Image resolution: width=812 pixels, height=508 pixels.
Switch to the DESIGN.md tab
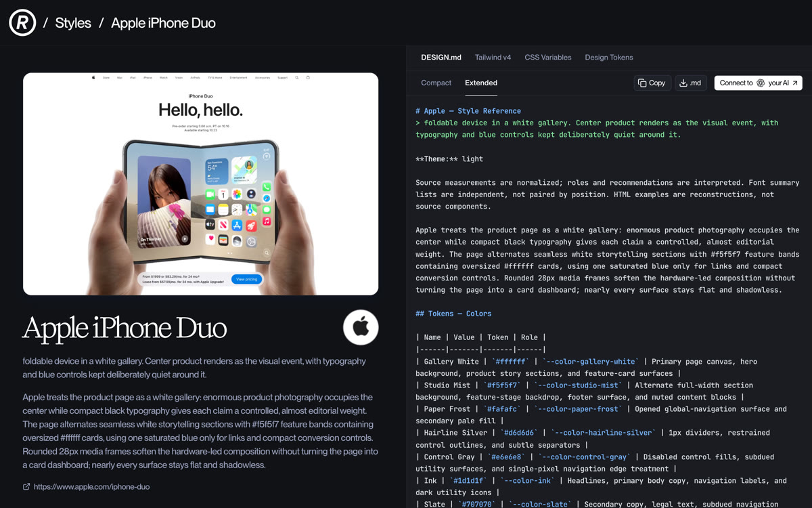click(441, 58)
